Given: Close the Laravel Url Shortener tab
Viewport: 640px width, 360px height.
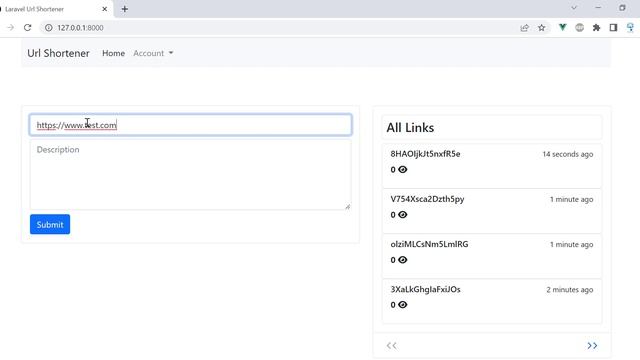Looking at the screenshot, I should (x=104, y=9).
